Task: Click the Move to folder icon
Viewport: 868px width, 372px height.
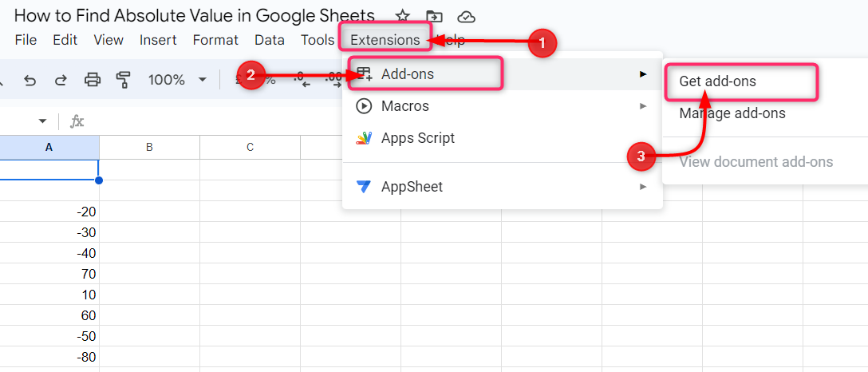Action: [434, 16]
